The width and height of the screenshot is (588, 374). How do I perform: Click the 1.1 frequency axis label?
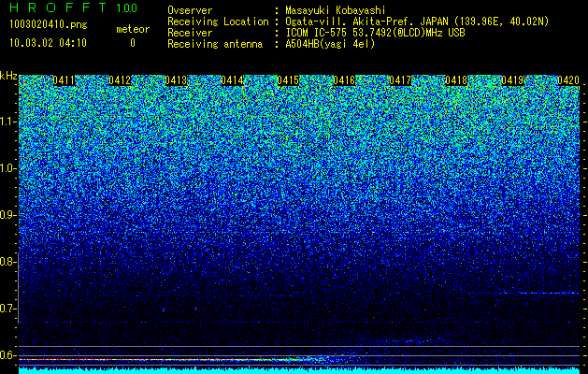coord(7,122)
